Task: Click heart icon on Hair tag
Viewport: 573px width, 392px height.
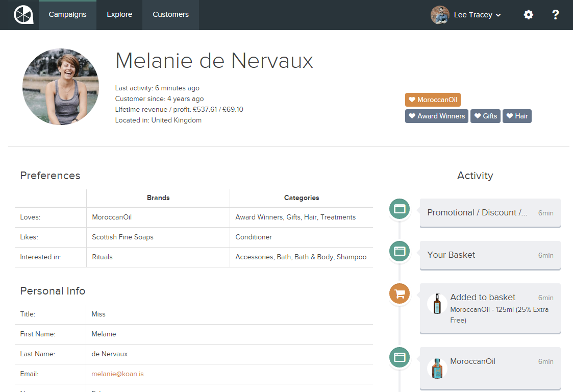Action: pos(509,116)
